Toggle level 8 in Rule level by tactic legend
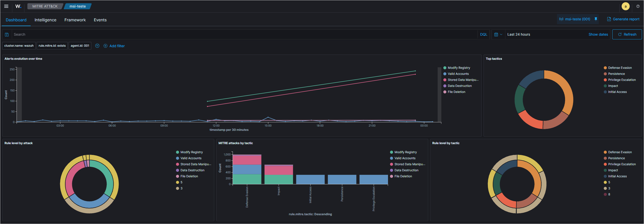The image size is (644, 224). click(607, 194)
